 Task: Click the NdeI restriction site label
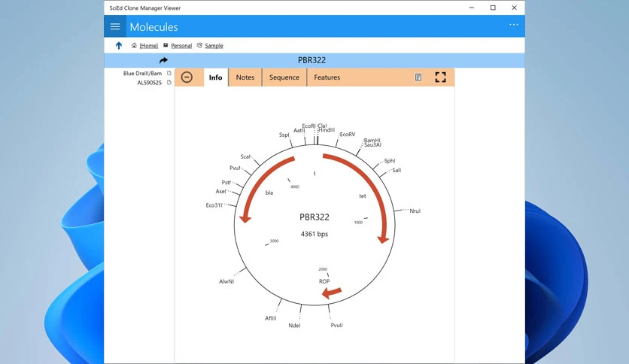pyautogui.click(x=294, y=326)
